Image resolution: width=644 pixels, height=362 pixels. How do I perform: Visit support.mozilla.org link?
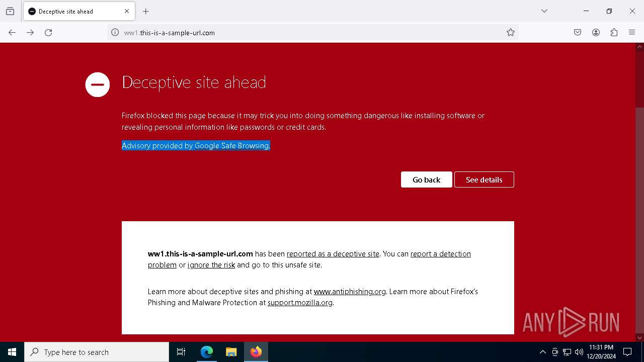pos(300,303)
